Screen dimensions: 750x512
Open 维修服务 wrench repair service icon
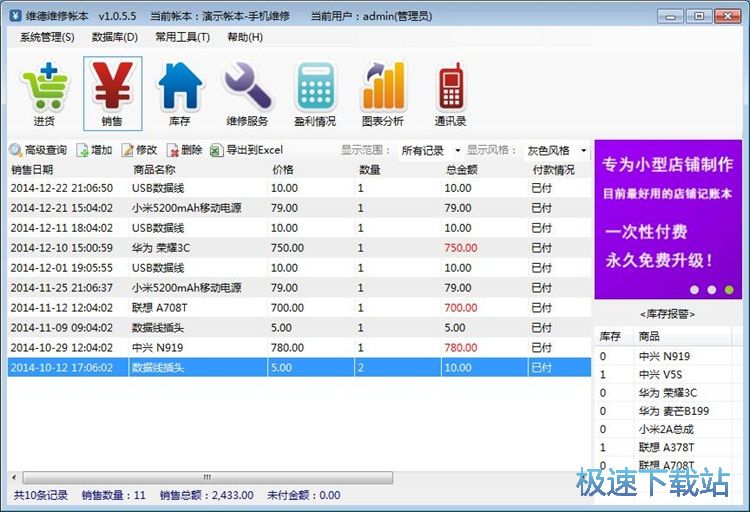pos(247,93)
